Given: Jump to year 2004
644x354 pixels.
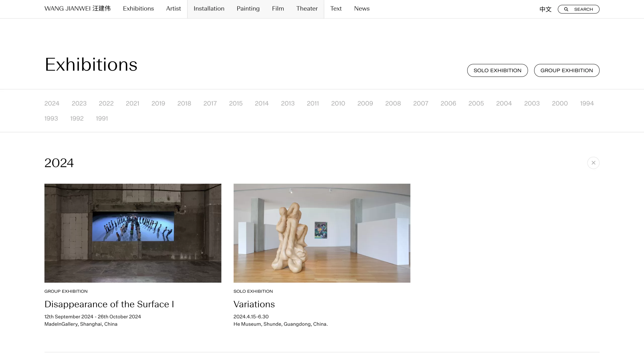Looking at the screenshot, I should pyautogui.click(x=504, y=103).
